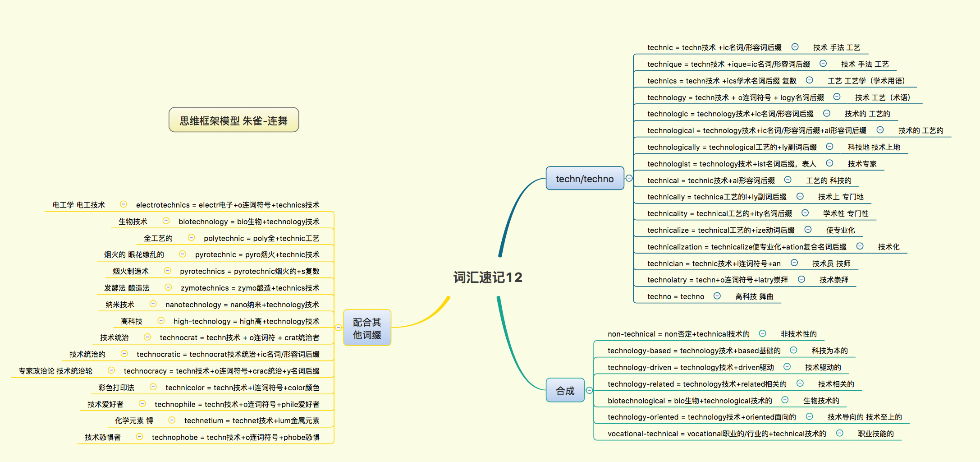980x462 pixels.
Task: Select the 职业技能的 subtopic
Action: (x=875, y=434)
